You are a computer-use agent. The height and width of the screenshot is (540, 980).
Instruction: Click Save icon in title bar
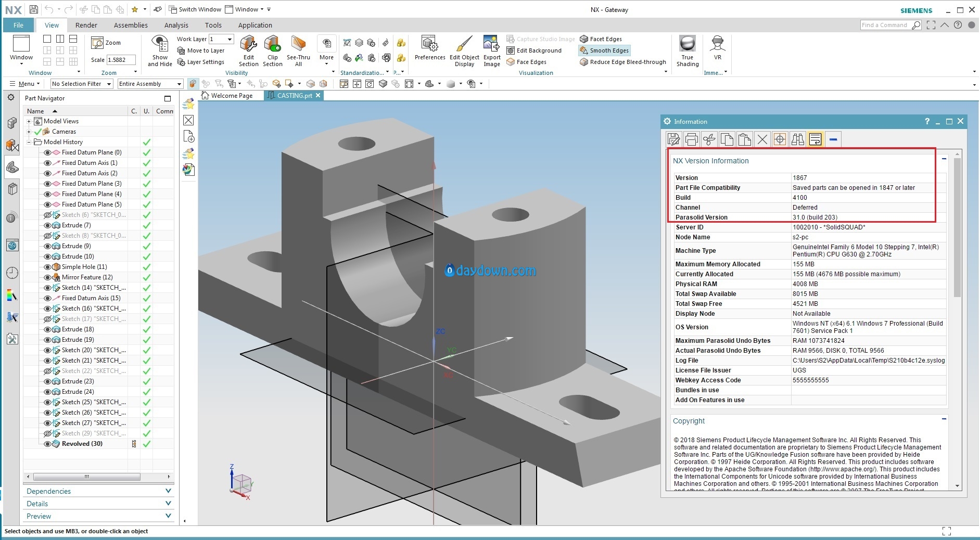coord(33,9)
